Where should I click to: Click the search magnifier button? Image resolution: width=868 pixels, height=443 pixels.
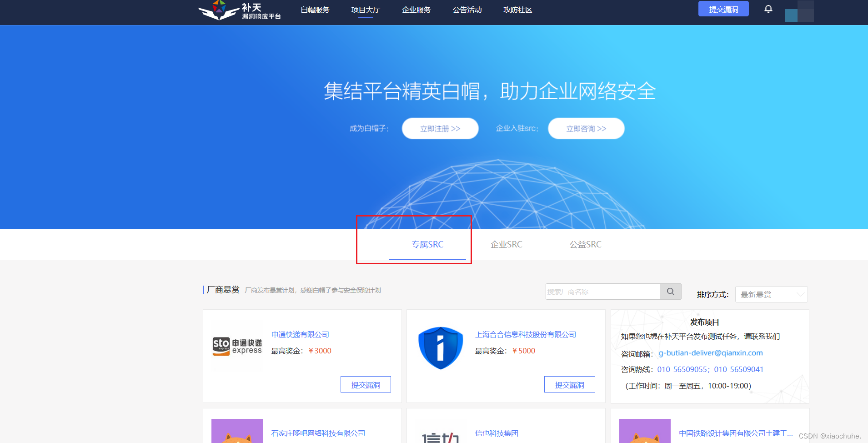(670, 292)
